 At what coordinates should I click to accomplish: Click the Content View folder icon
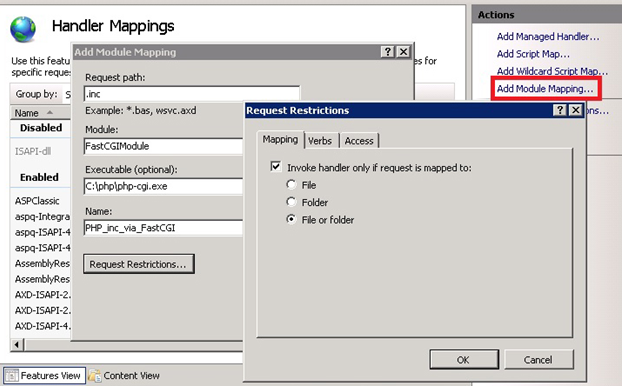(x=95, y=375)
